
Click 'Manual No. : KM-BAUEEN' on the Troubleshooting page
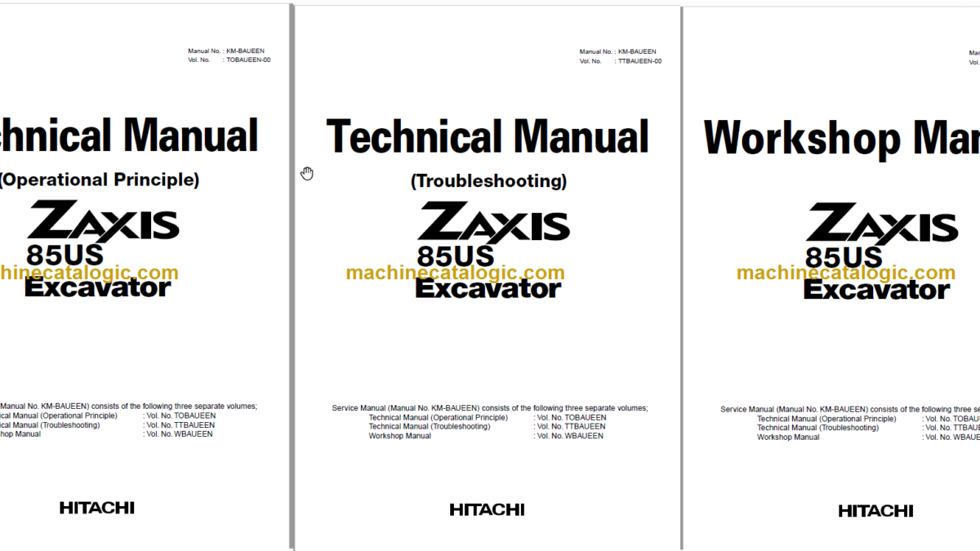pyautogui.click(x=618, y=51)
